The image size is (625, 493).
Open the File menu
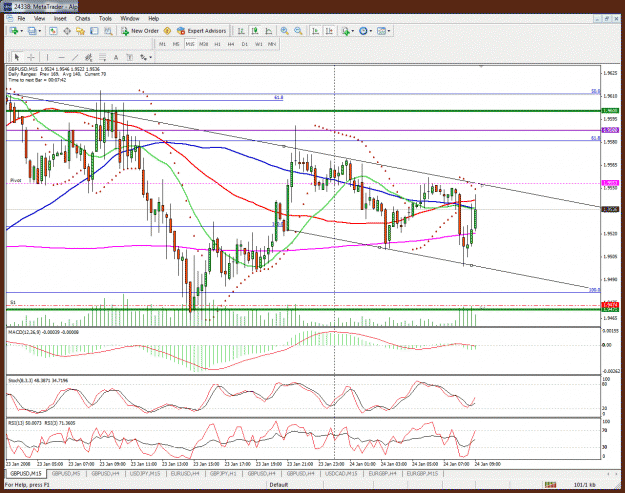21,18
